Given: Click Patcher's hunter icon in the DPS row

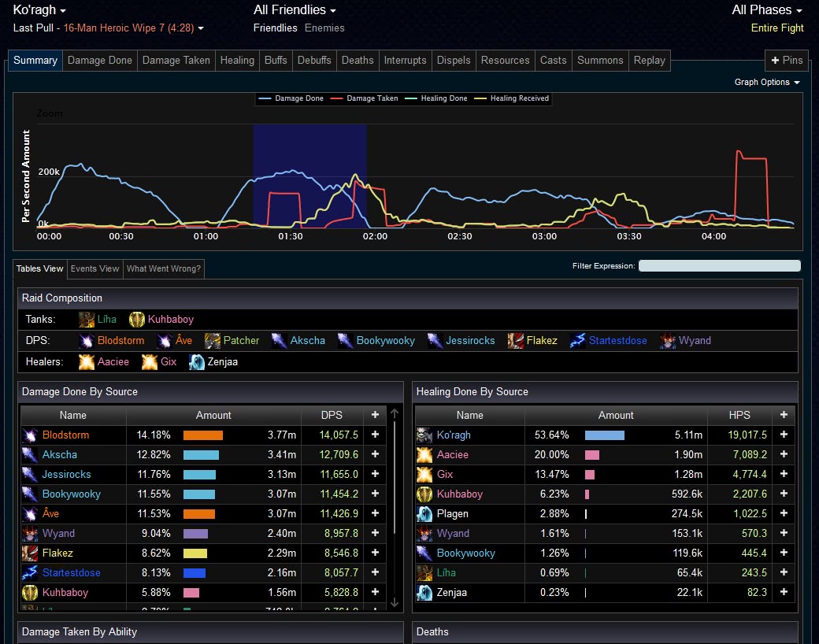Looking at the screenshot, I should (x=212, y=341).
